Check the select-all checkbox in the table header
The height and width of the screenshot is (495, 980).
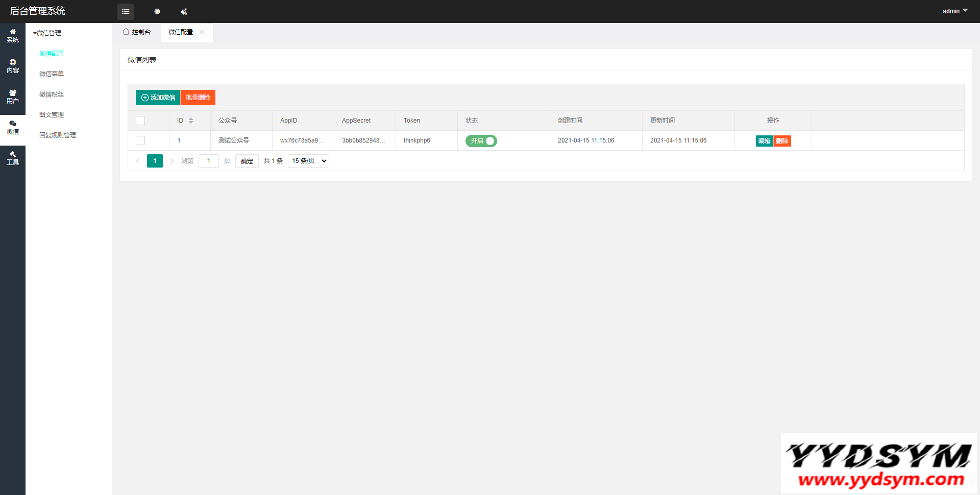[x=140, y=121]
